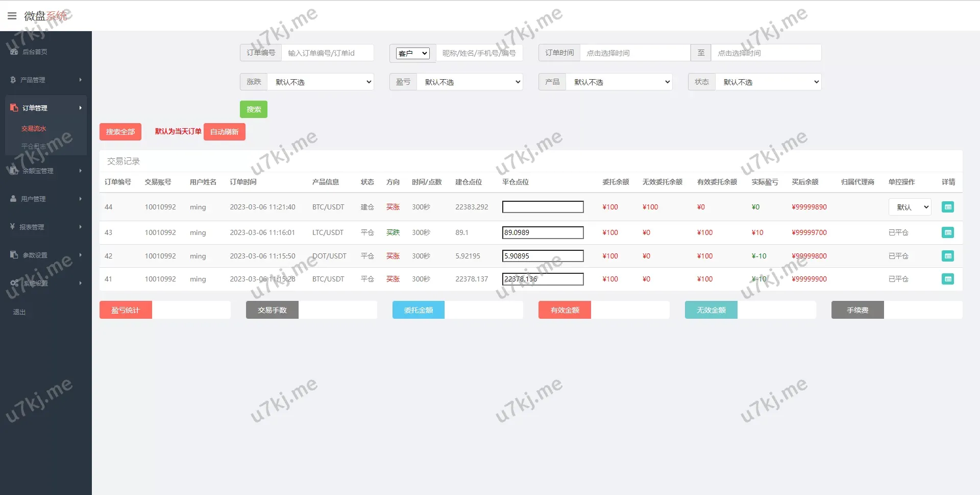This screenshot has width=980, height=495.
Task: Click the 订单编号 input field
Action: (327, 53)
